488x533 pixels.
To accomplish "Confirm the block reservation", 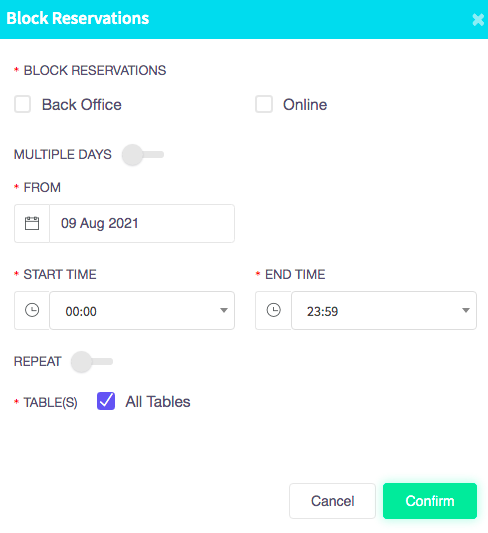I will pos(430,501).
